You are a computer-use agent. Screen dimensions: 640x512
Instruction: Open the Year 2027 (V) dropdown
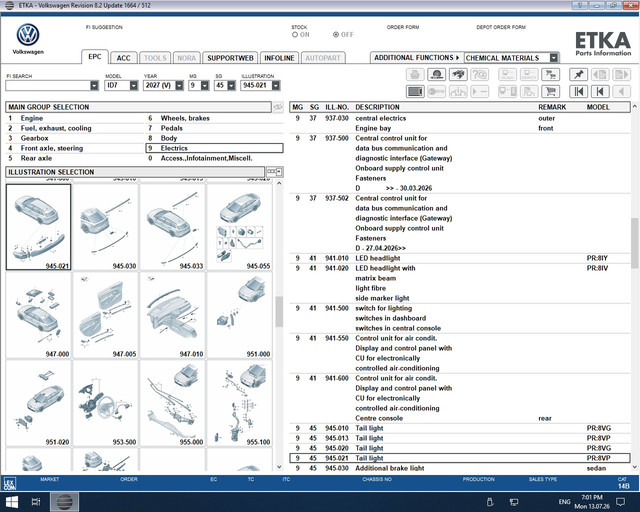pyautogui.click(x=179, y=85)
